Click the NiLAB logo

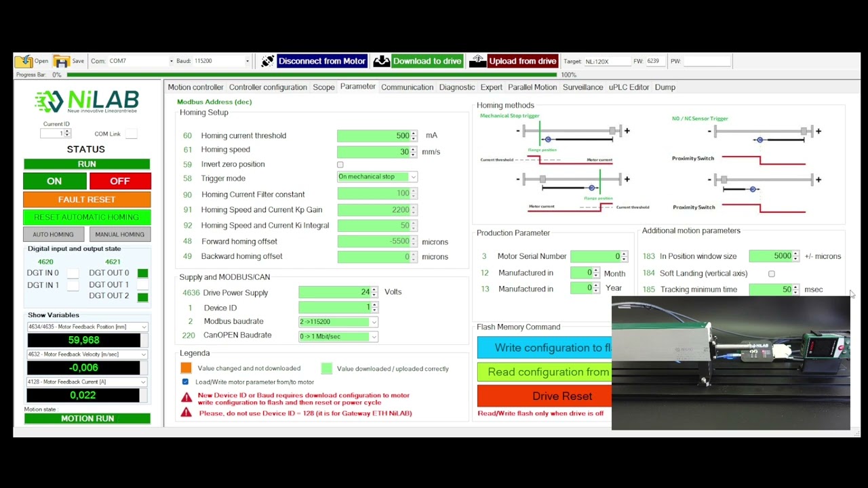tap(87, 101)
